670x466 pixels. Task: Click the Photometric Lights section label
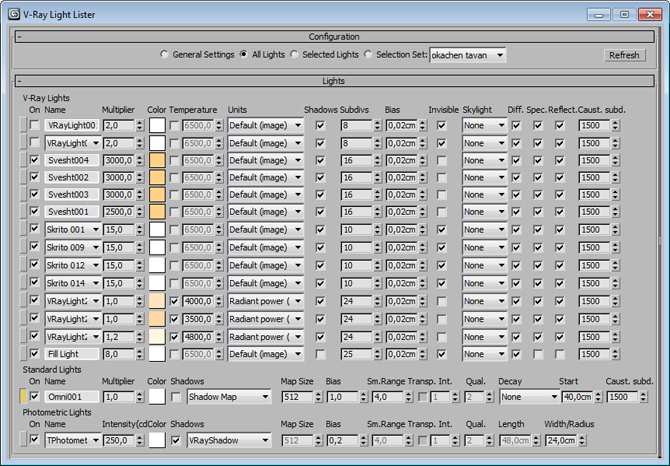click(x=57, y=412)
